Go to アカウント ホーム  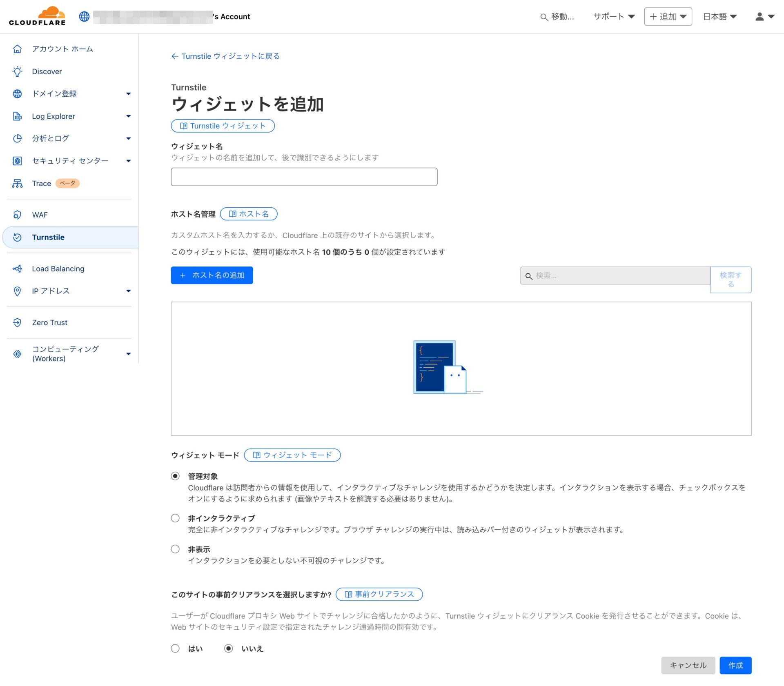pyautogui.click(x=62, y=49)
